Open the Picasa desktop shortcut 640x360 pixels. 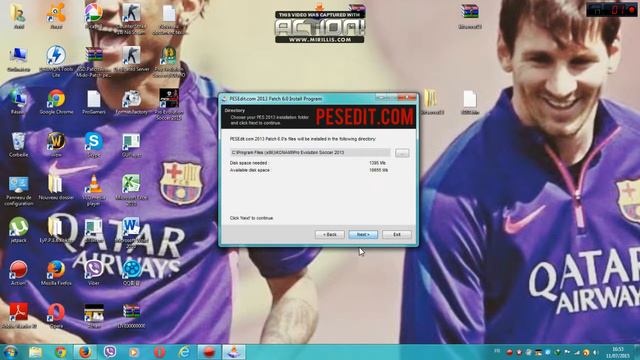[x=93, y=16]
